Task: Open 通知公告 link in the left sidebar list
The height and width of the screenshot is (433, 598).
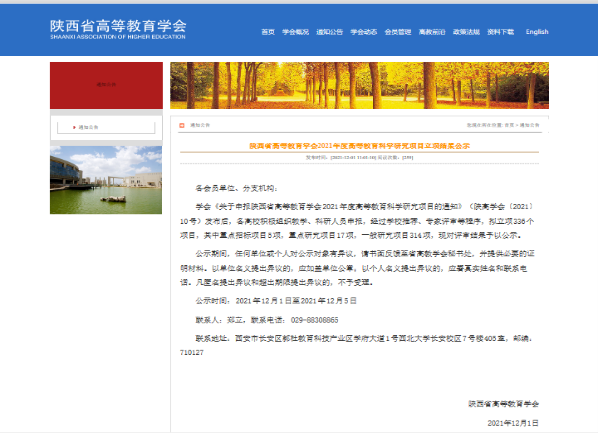Action: pos(88,127)
